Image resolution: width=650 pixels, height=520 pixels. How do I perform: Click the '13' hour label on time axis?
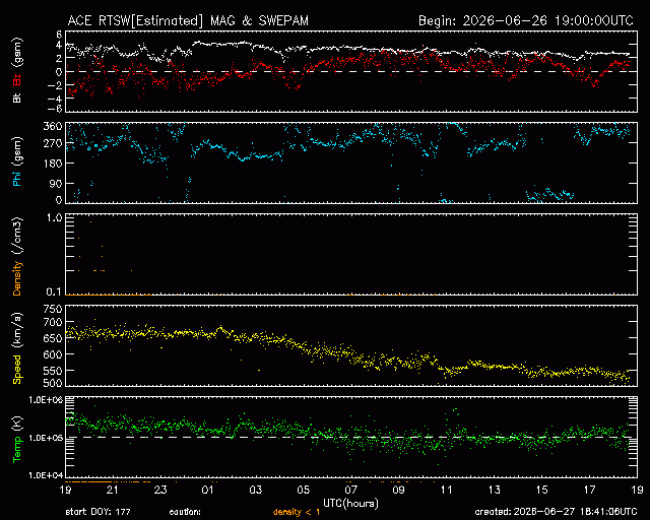tap(494, 490)
